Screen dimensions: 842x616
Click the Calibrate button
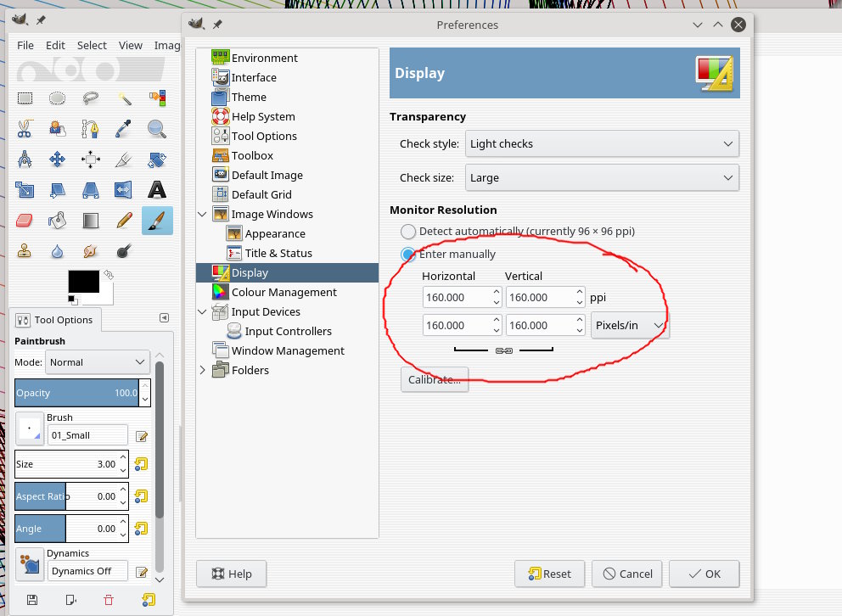(x=435, y=379)
